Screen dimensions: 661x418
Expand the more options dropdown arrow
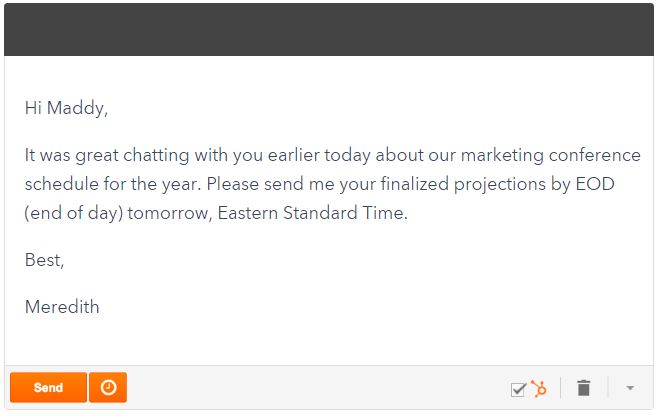pos(630,388)
